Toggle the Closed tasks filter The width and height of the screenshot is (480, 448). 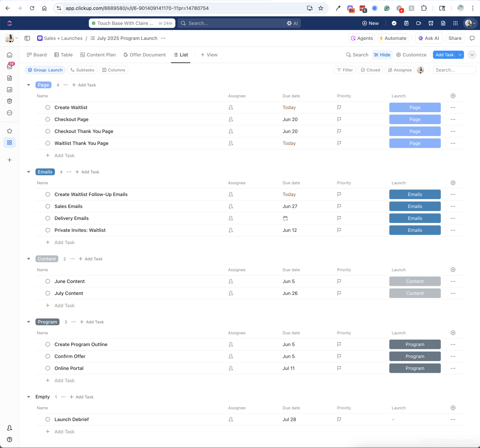pyautogui.click(x=370, y=70)
